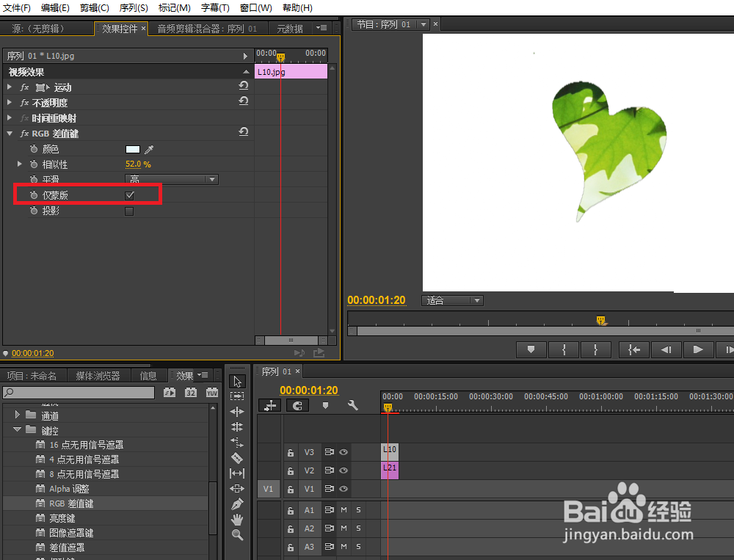Expand the Similarity parameter
Viewport: 734px width, 560px height.
coord(19,164)
